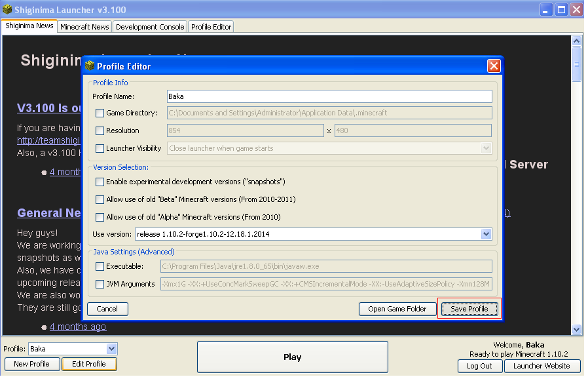Open the http://teamshigi link
588x377 pixels.
point(48,141)
